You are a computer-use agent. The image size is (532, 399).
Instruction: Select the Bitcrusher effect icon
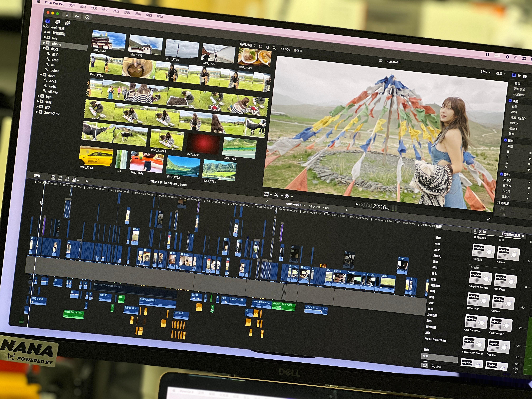click(478, 299)
